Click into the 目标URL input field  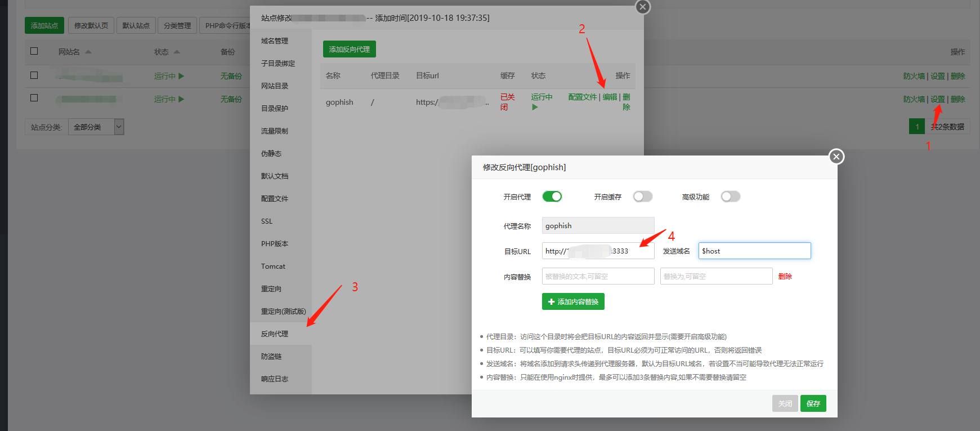(598, 251)
